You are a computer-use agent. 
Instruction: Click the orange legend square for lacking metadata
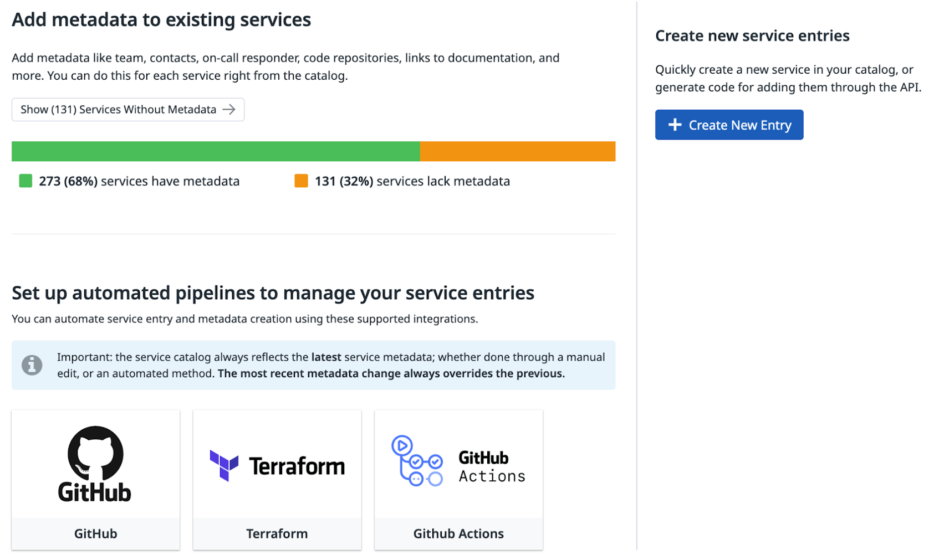(300, 181)
